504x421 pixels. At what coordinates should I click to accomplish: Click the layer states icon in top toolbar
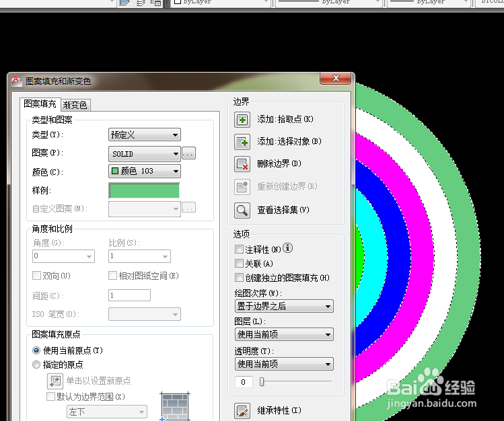tap(155, 3)
